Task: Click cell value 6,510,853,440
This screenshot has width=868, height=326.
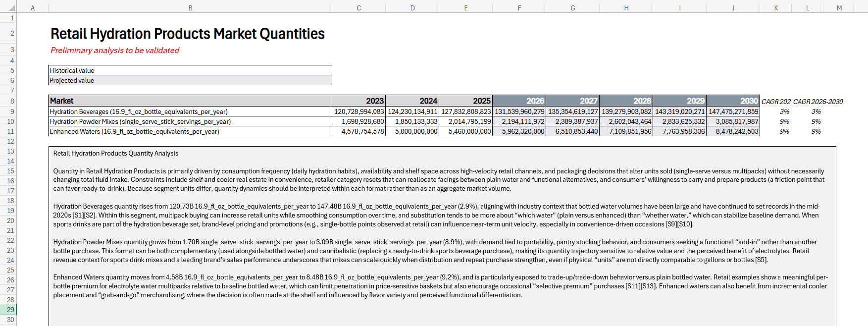Action: (572, 131)
